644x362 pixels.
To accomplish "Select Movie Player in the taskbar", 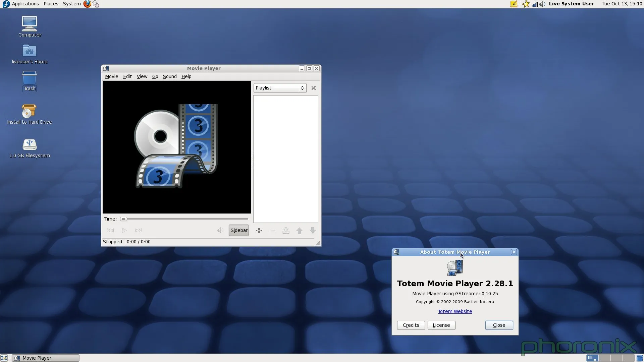I will (x=46, y=358).
